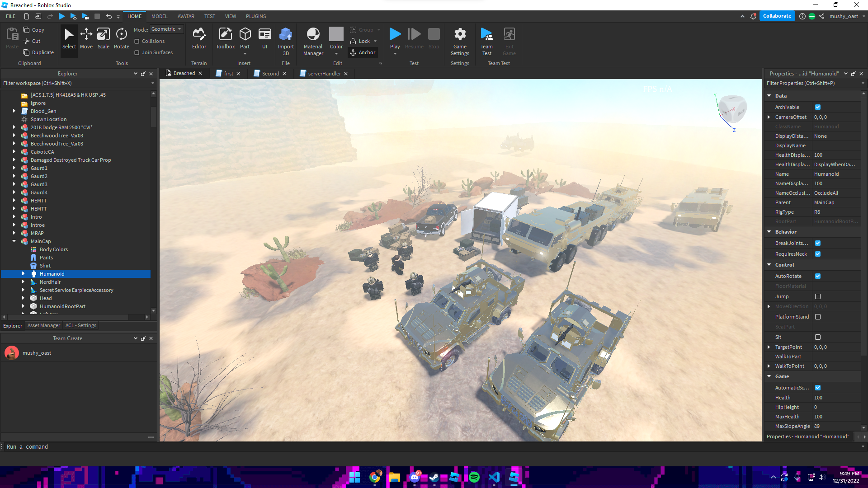Enable the PlatformStand property checkbox
The image size is (868, 488).
pyautogui.click(x=818, y=317)
